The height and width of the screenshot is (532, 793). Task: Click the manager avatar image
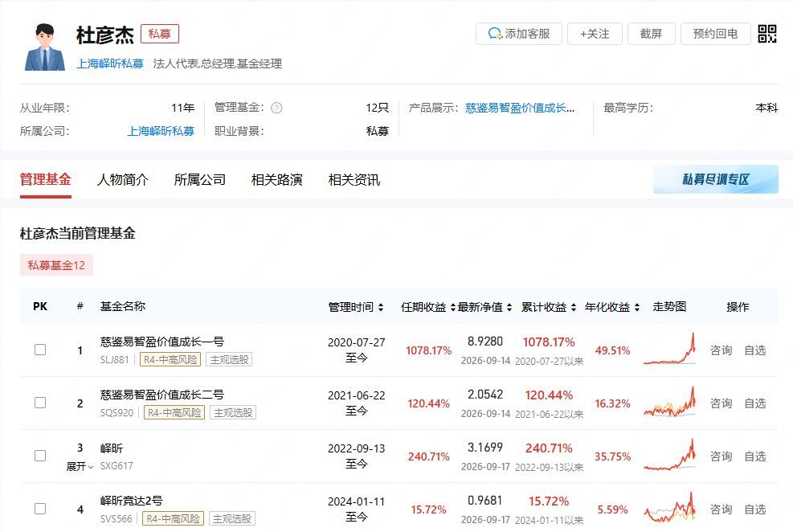point(45,47)
